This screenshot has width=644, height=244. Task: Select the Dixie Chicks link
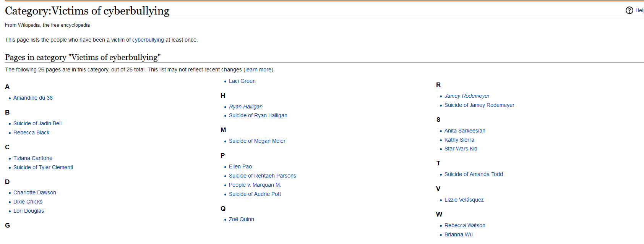(28, 202)
